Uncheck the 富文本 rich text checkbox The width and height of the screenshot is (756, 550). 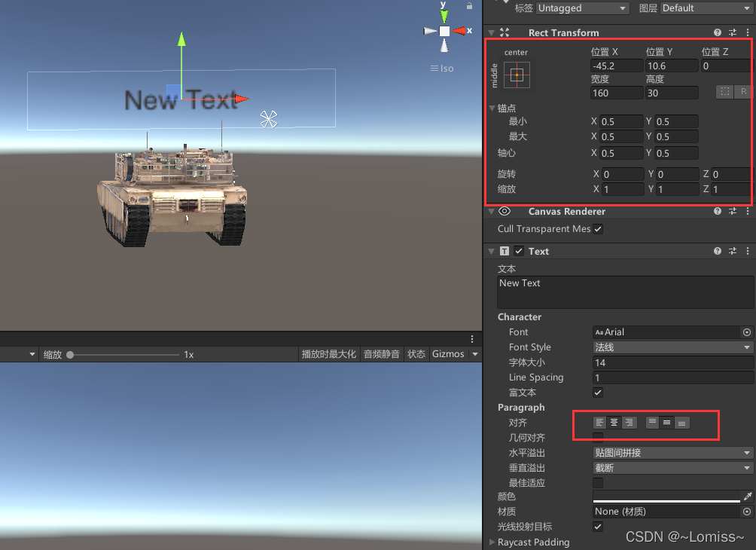click(597, 392)
